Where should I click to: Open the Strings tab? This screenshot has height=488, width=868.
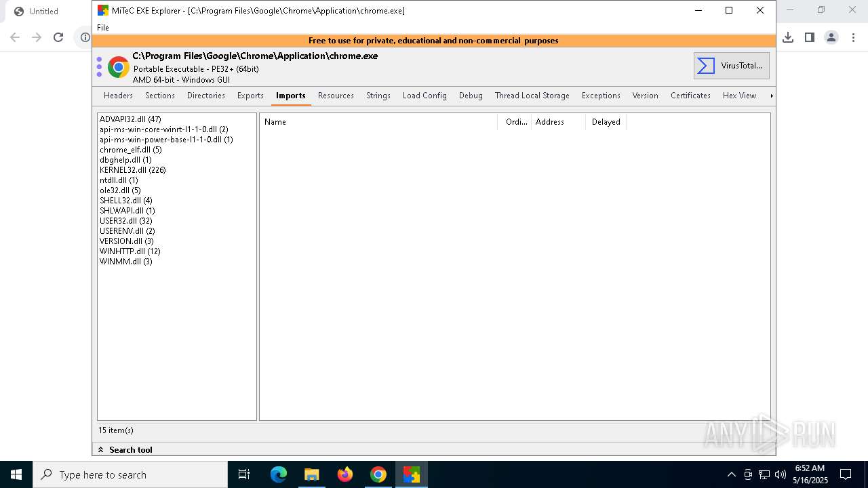pyautogui.click(x=378, y=96)
